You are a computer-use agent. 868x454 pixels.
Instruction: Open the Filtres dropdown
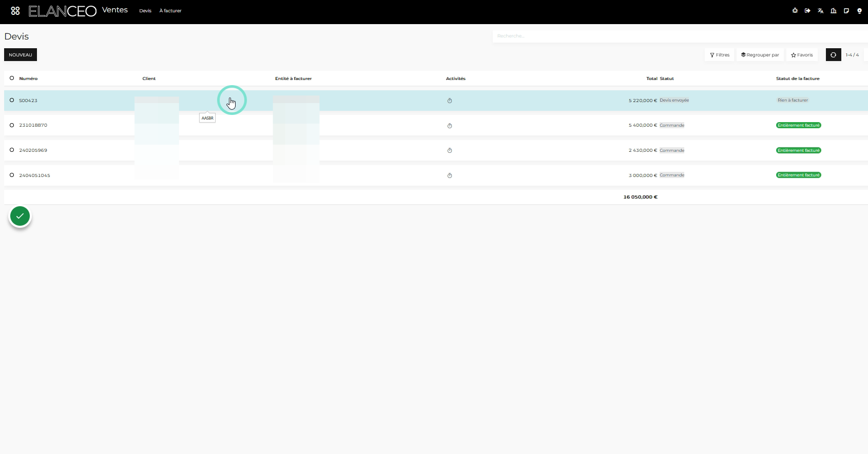pyautogui.click(x=720, y=55)
